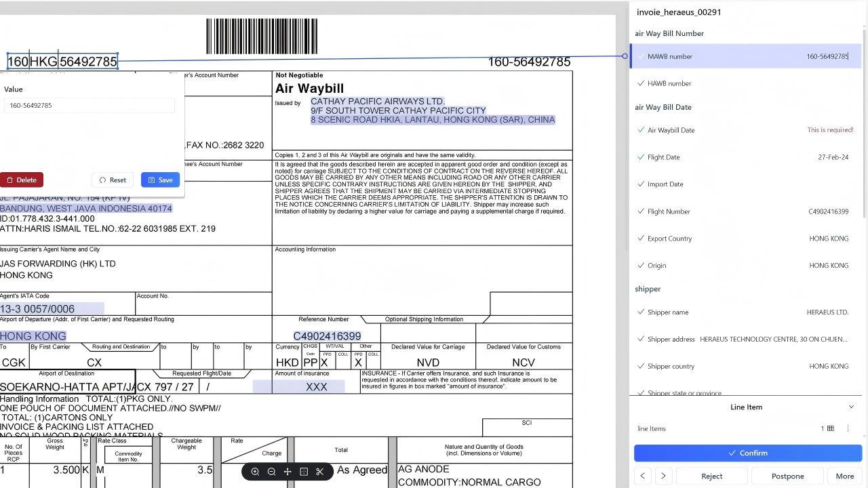The height and width of the screenshot is (488, 868).
Task: Select Shipper name value HERAEUS LTD.
Action: [x=827, y=312]
